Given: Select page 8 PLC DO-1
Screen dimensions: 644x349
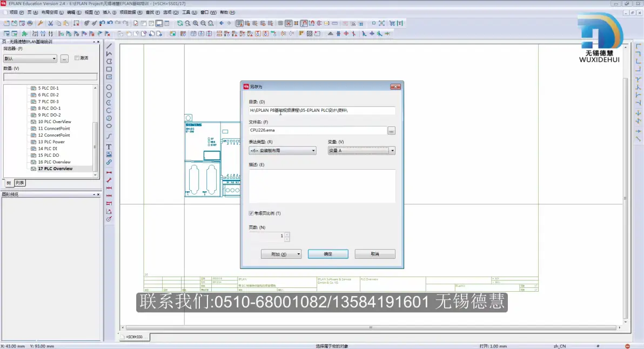Looking at the screenshot, I should [x=49, y=109].
